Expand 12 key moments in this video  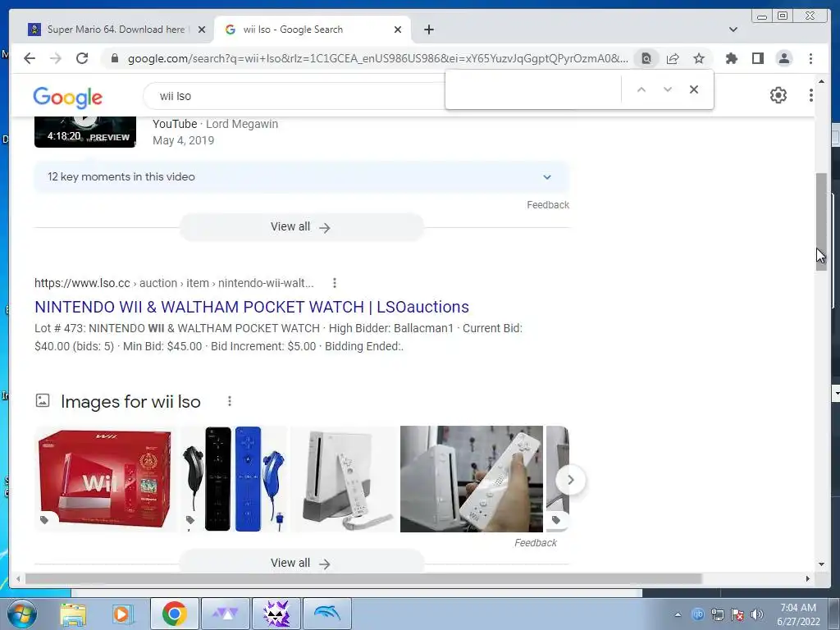point(301,177)
